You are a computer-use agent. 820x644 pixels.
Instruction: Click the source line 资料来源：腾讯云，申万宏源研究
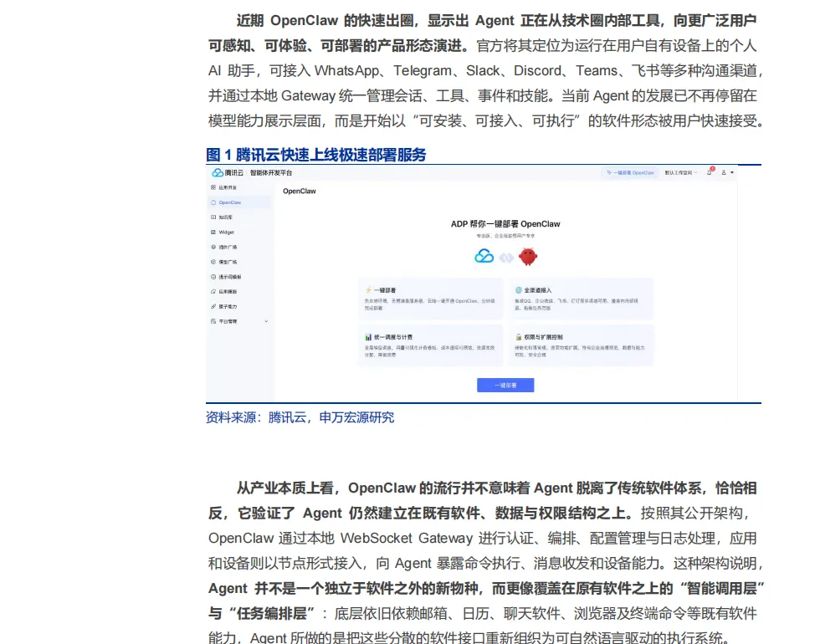[300, 417]
